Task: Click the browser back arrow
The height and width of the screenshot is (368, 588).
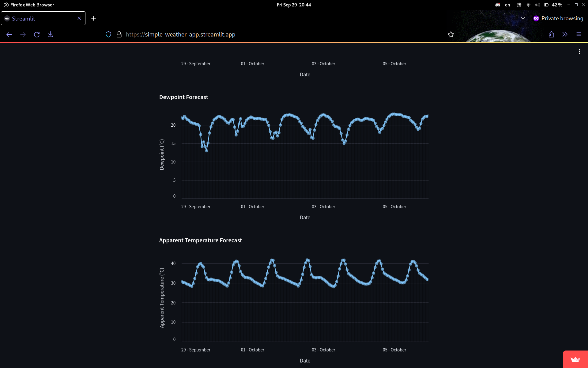Action: coord(9,34)
